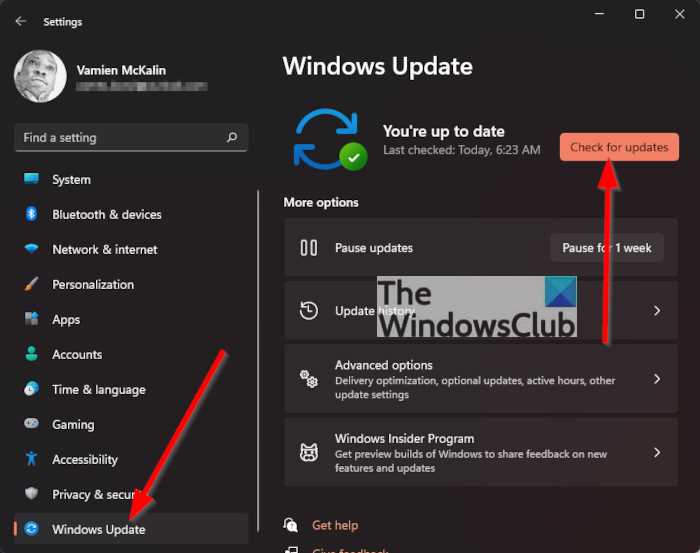Click the Accessibility figure icon
The height and width of the screenshot is (553, 700).
coord(31,458)
